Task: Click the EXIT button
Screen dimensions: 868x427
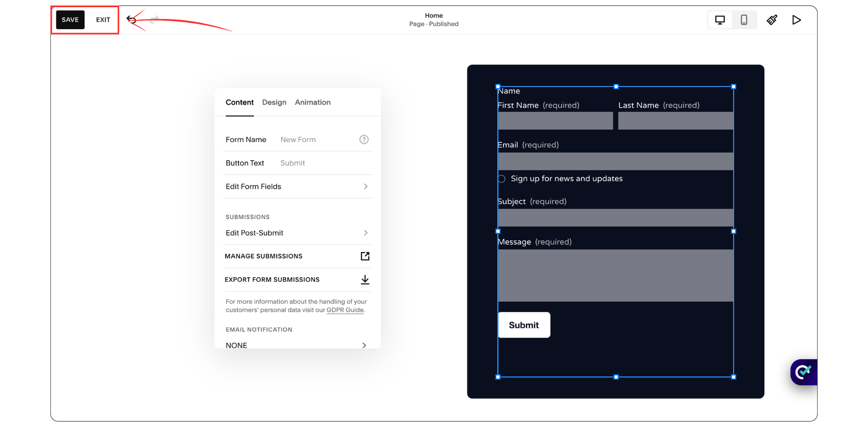Action: pos(103,20)
